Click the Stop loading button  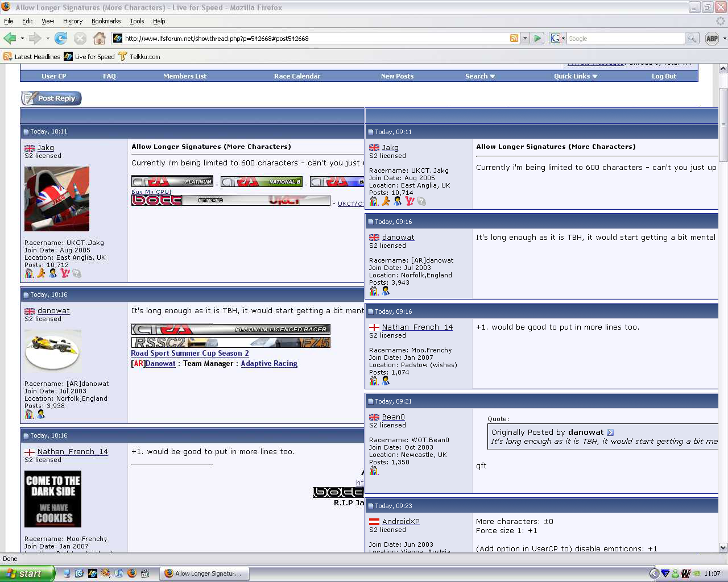pyautogui.click(x=80, y=38)
